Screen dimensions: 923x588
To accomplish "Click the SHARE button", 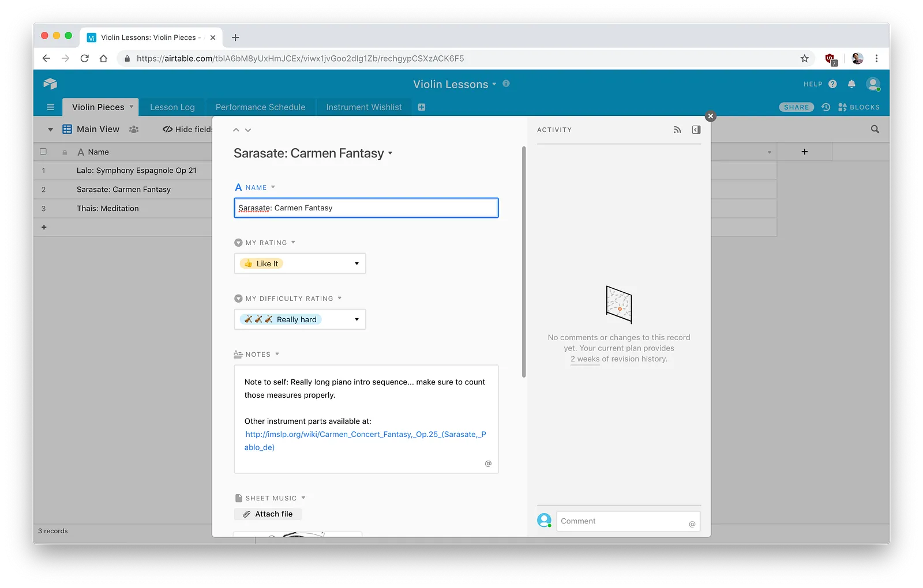I will pyautogui.click(x=796, y=107).
